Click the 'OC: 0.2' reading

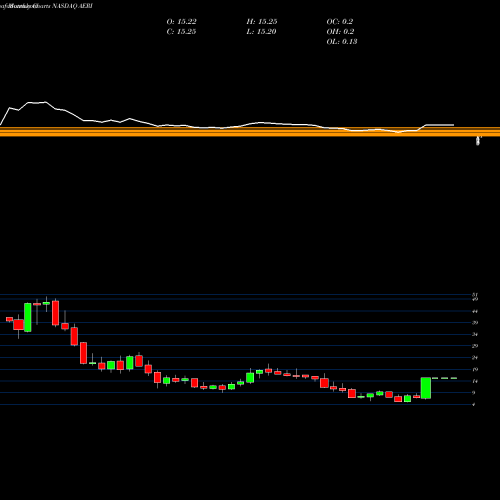[340, 22]
